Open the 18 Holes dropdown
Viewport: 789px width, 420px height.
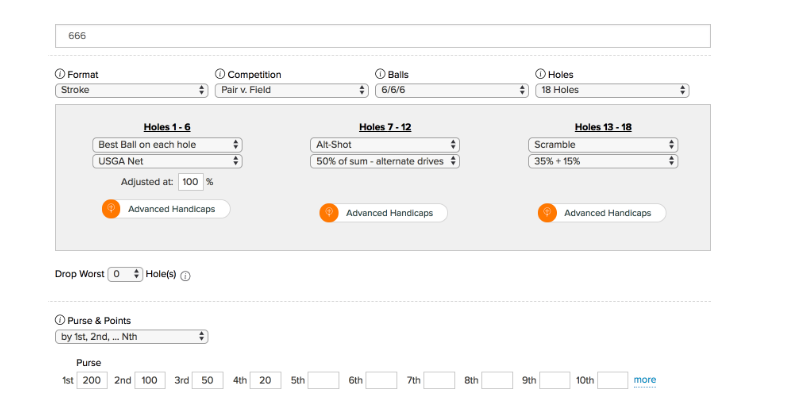612,90
